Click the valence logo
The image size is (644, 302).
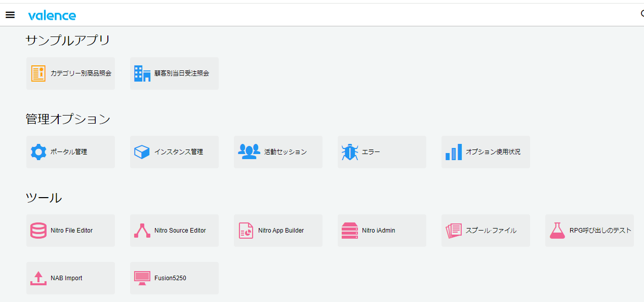(x=52, y=15)
